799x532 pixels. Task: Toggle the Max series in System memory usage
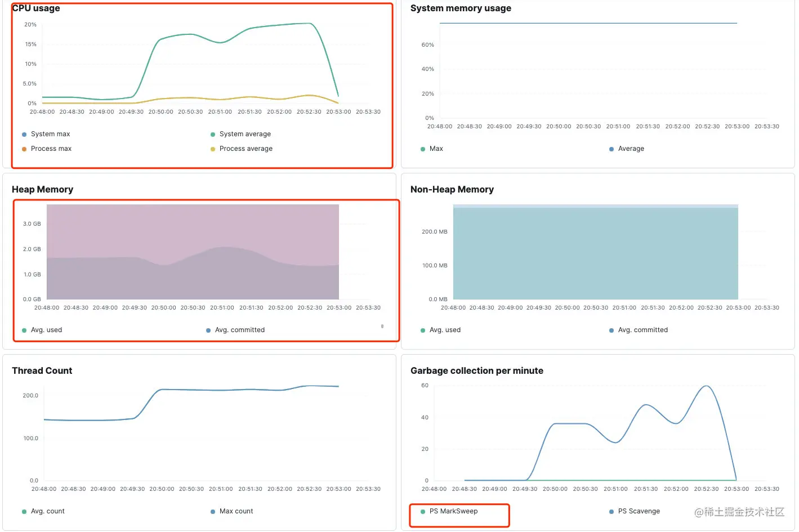432,149
